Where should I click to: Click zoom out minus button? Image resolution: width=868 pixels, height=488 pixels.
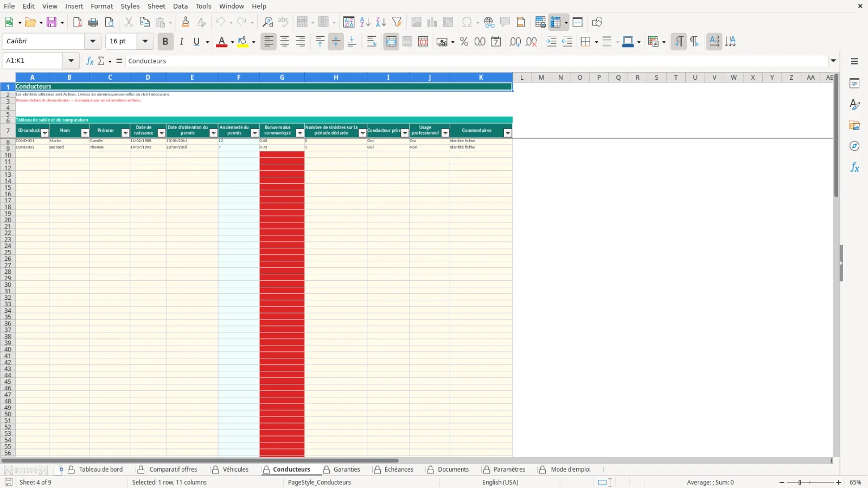click(782, 483)
